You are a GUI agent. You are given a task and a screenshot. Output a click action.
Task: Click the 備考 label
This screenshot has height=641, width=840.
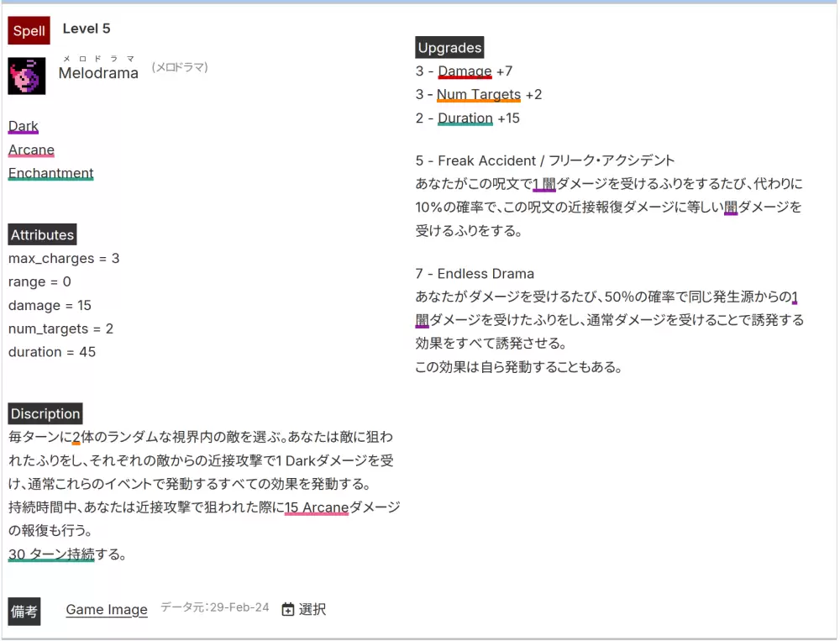click(x=24, y=611)
